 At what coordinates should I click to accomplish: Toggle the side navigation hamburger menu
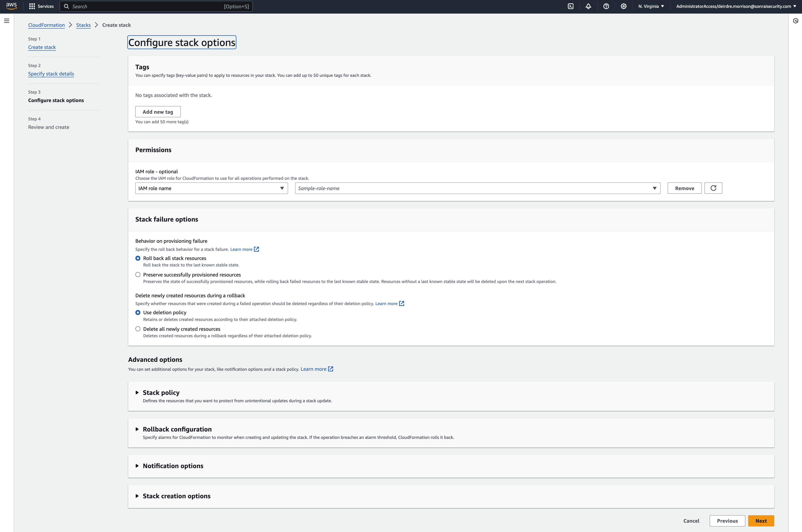coord(6,21)
